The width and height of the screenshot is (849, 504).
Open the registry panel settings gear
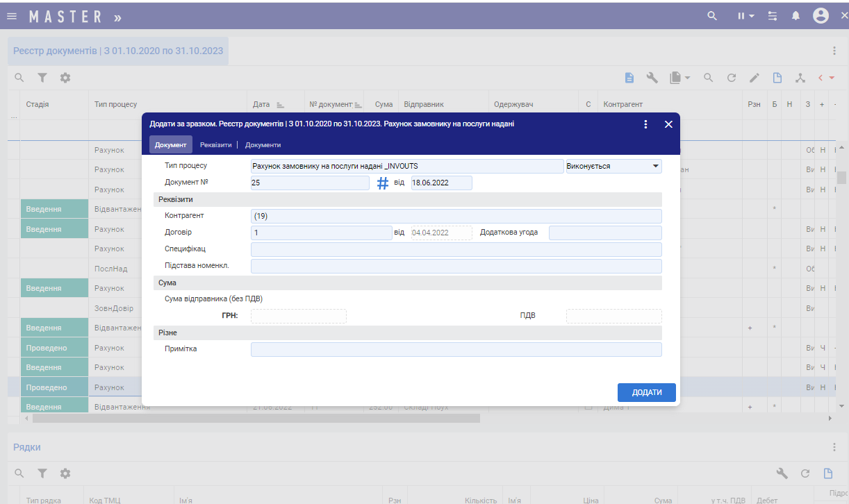point(65,78)
